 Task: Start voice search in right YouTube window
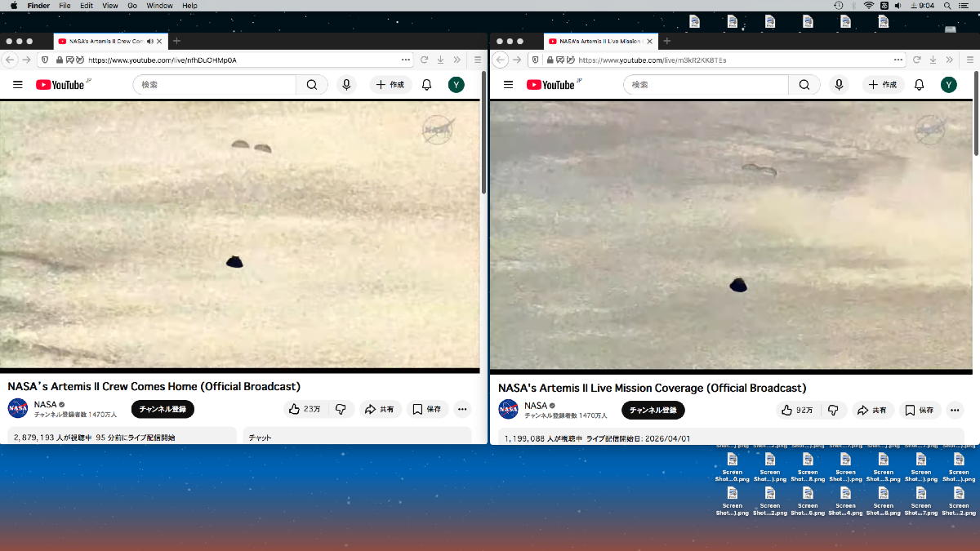pos(839,85)
